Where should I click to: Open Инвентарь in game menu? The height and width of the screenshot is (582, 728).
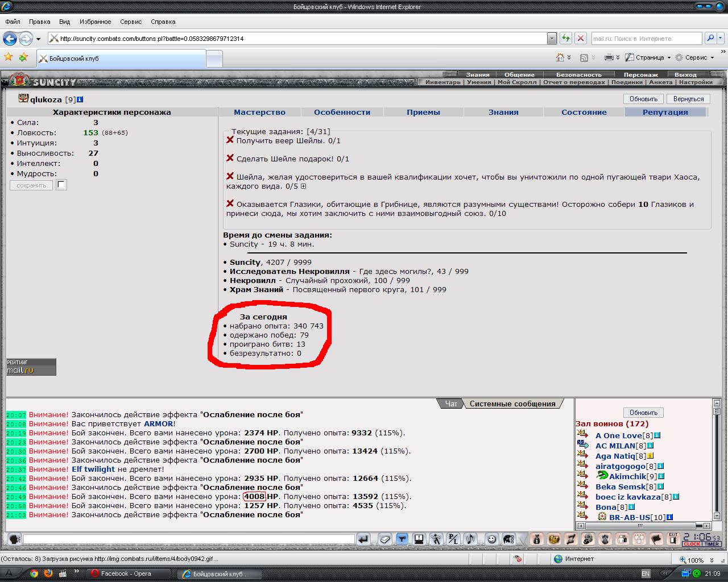pos(443,82)
